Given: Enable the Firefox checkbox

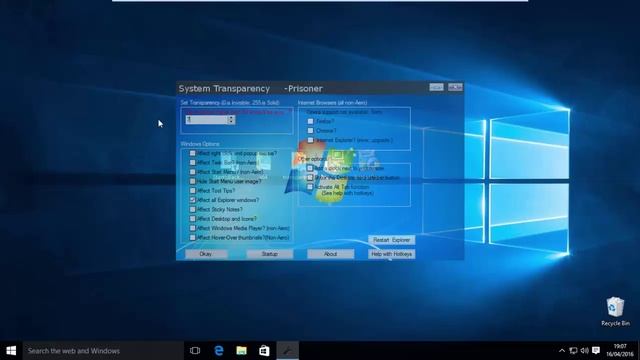Looking at the screenshot, I should pos(310,121).
